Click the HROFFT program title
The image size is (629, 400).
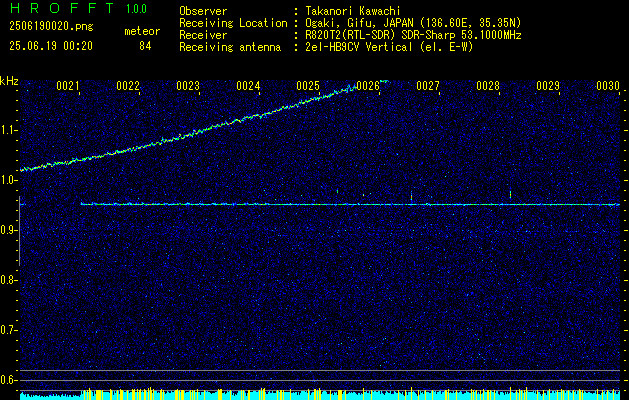[x=61, y=8]
